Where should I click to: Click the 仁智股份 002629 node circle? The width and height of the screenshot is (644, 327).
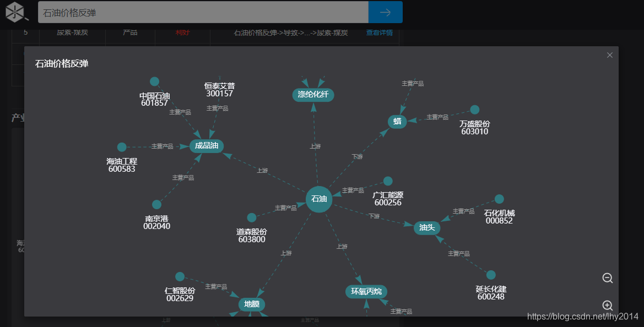(x=180, y=276)
